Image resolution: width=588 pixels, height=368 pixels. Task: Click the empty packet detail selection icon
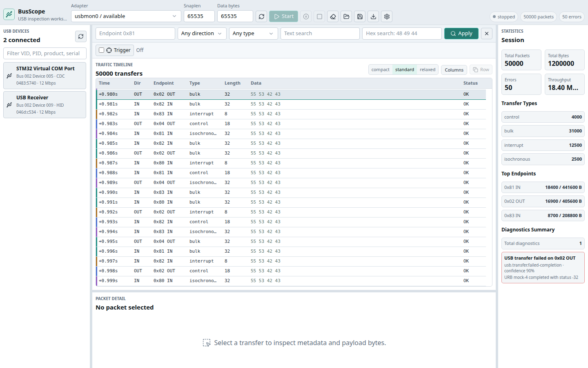point(207,343)
